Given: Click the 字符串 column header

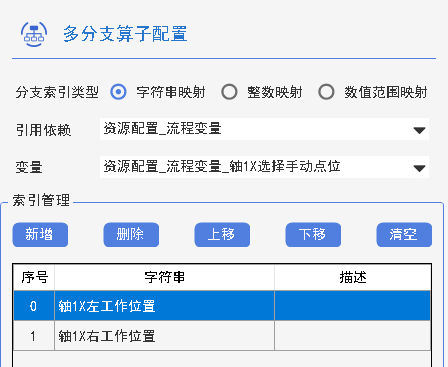Looking at the screenshot, I should click(164, 277).
